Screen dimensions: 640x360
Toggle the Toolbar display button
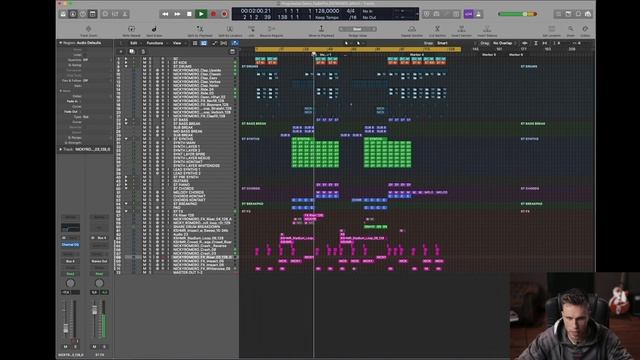tap(93, 14)
